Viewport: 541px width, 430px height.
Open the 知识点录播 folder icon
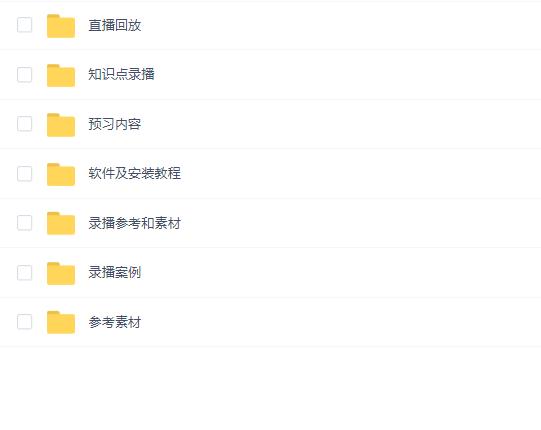click(x=61, y=75)
